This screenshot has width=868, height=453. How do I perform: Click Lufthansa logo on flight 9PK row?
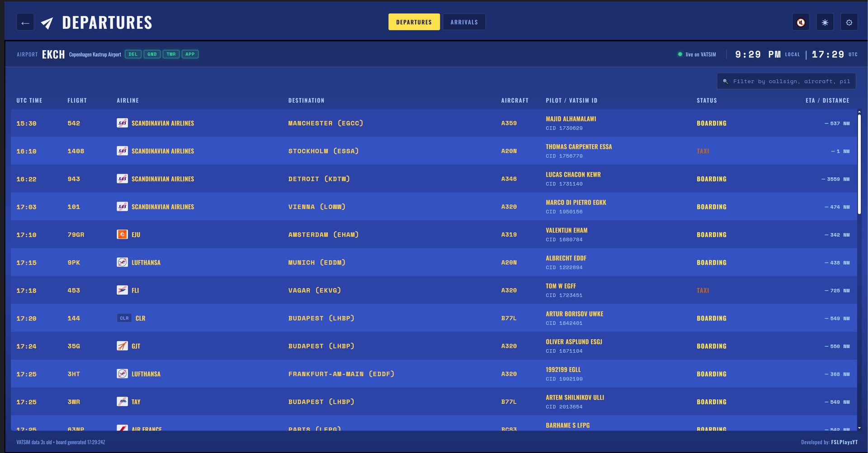pyautogui.click(x=122, y=263)
